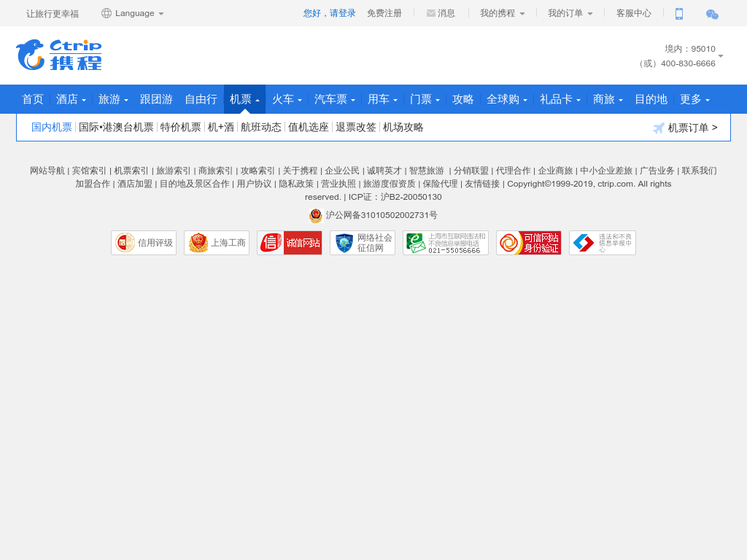The image size is (747, 560).
Task: Open the 上海市互联网违法 report hotline badge
Action: tap(446, 243)
